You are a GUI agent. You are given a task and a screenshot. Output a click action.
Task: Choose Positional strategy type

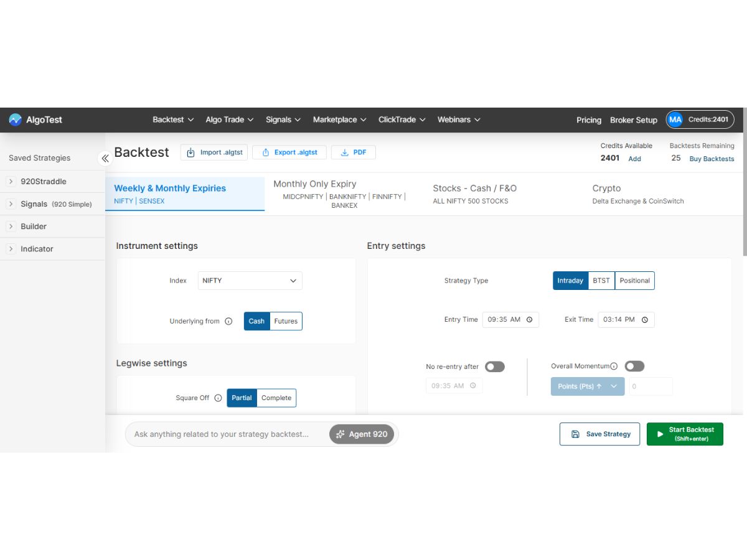click(635, 281)
